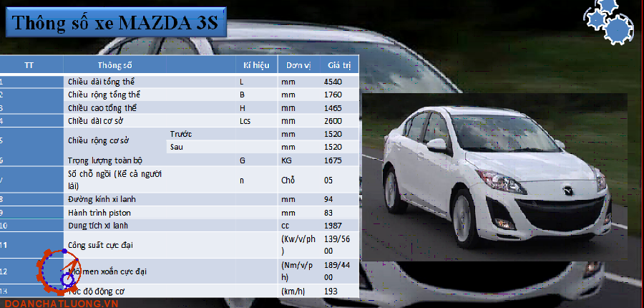Select the value '2600'

[x=333, y=121]
